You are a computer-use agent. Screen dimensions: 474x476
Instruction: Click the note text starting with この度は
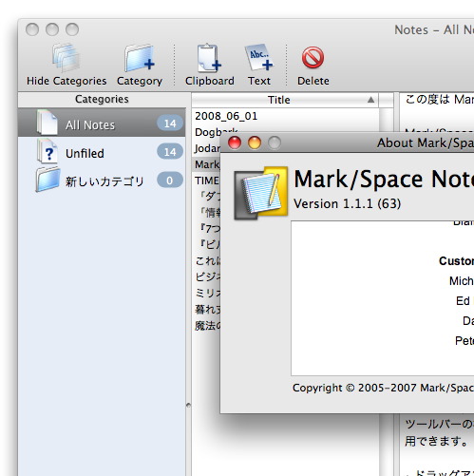tap(440, 100)
